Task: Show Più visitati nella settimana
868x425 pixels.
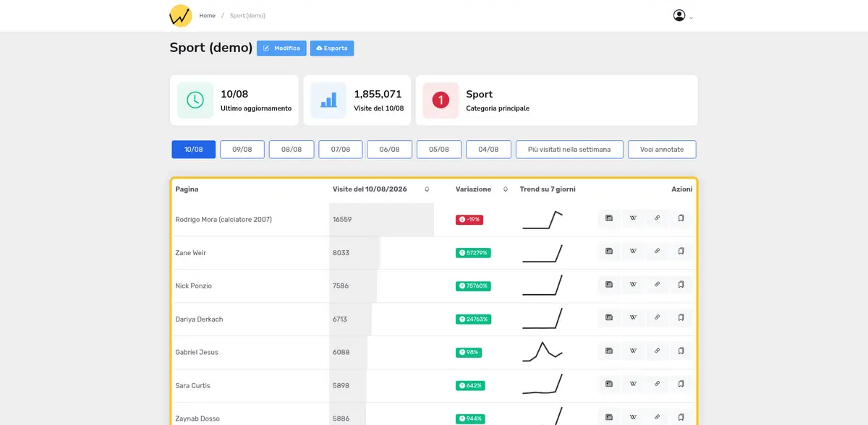Action: (x=569, y=150)
